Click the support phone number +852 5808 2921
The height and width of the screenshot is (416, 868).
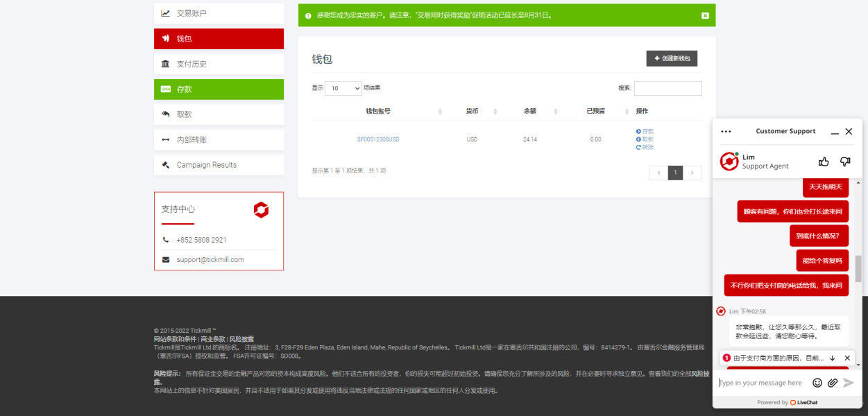tap(201, 240)
